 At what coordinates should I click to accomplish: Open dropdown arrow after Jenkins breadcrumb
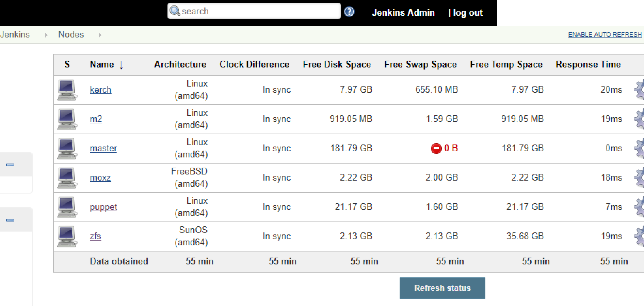tap(46, 35)
